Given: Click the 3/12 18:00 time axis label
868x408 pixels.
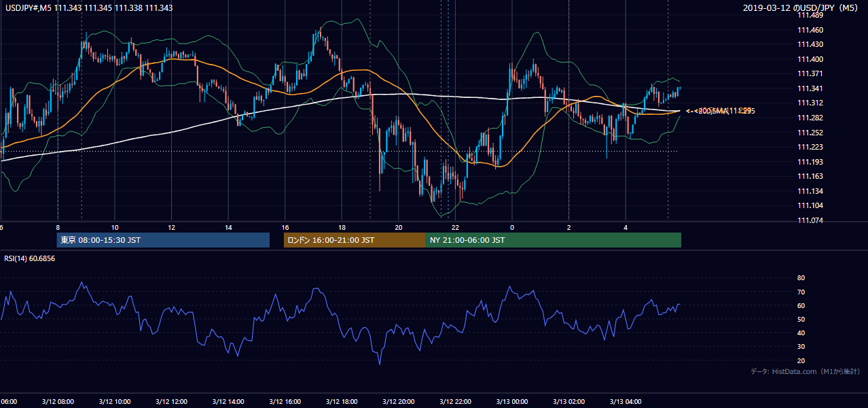Looking at the screenshot, I should (342, 402).
